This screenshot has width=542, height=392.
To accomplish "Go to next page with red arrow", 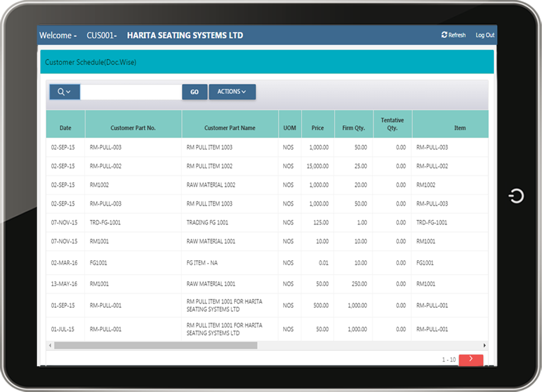I will (471, 360).
